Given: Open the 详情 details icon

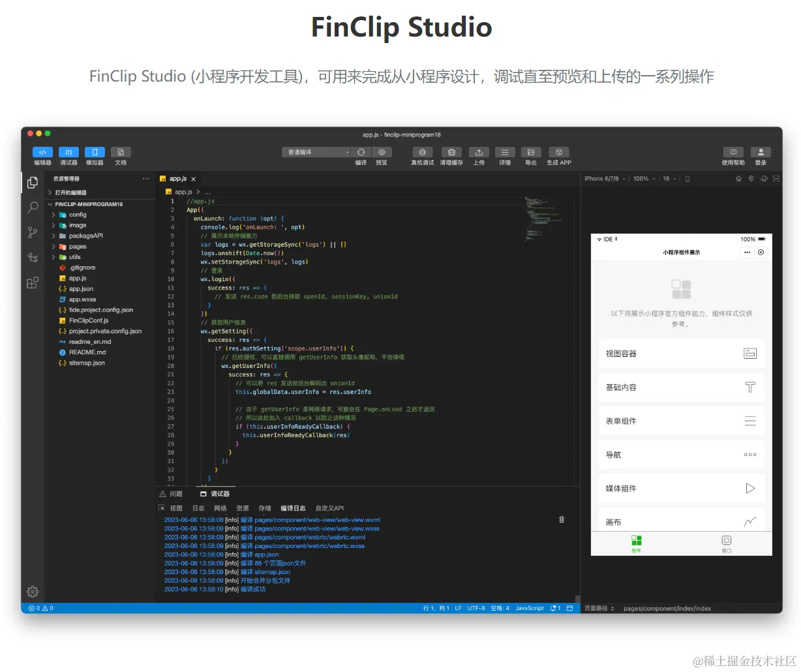Looking at the screenshot, I should 505,152.
